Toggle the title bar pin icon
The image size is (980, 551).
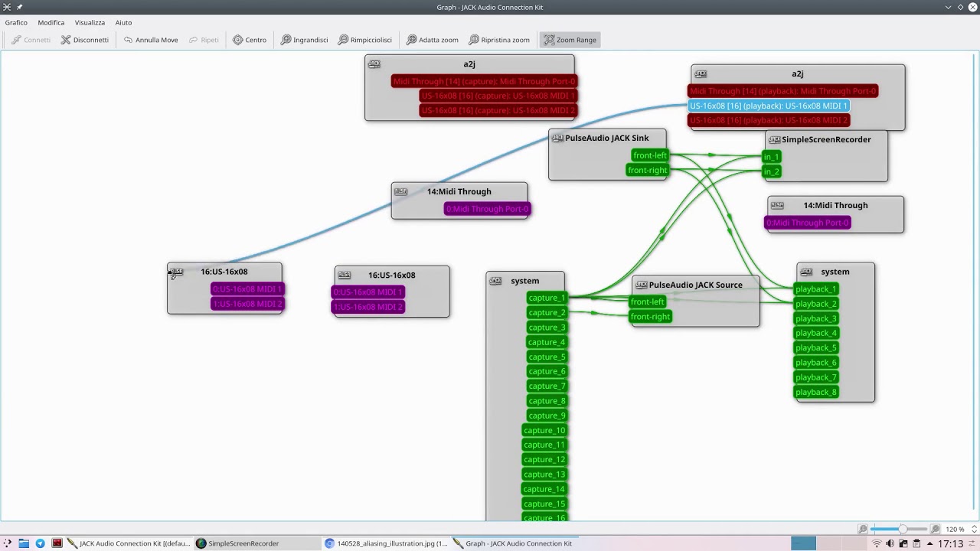(20, 7)
